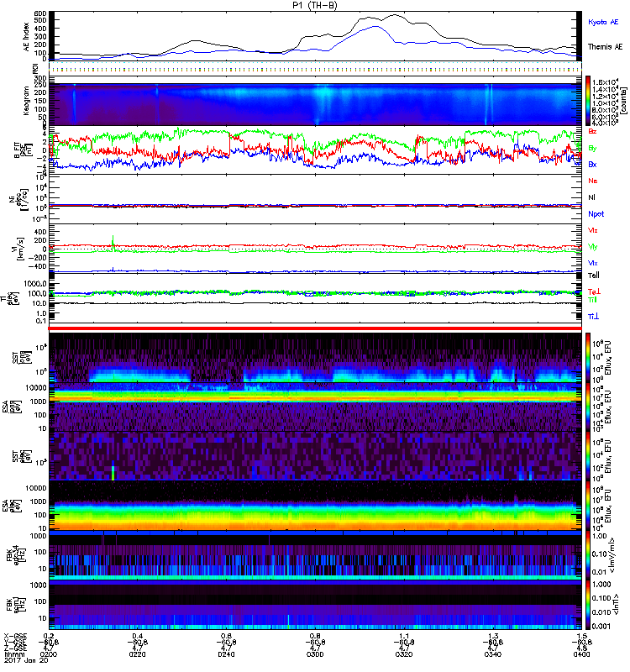The image size is (630, 672).
Task: Click the FBK magnetic nT color bar
Action: coord(588,605)
